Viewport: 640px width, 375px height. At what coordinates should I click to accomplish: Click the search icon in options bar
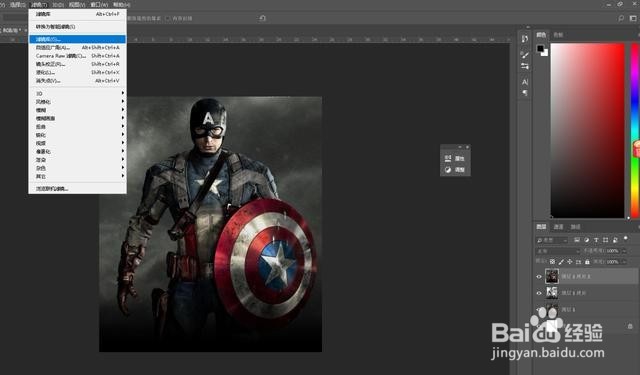621,18
